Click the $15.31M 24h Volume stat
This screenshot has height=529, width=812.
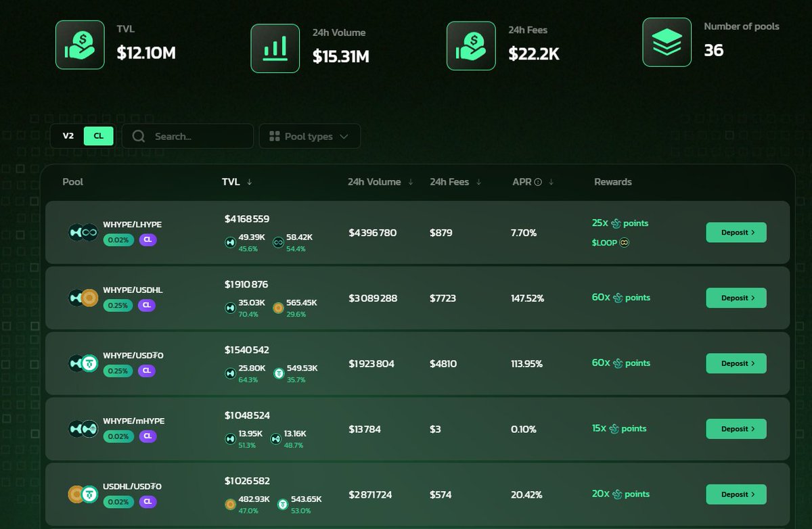(341, 57)
